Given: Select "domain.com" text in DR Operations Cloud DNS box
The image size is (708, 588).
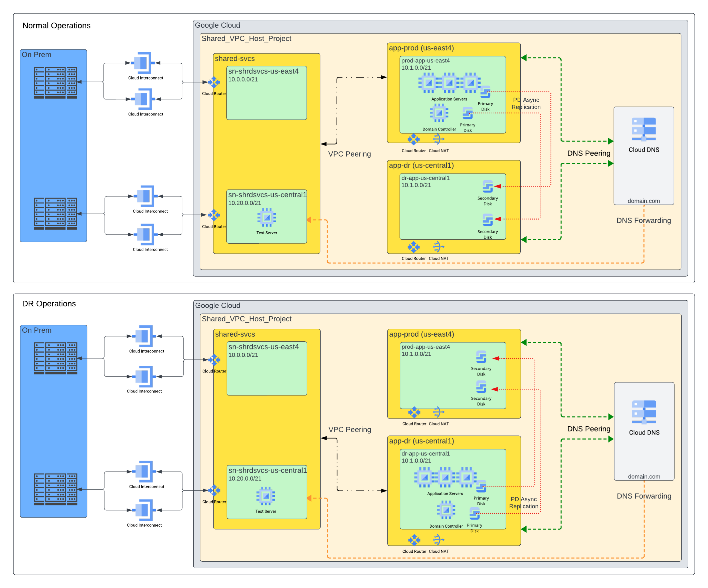Looking at the screenshot, I should (x=644, y=477).
